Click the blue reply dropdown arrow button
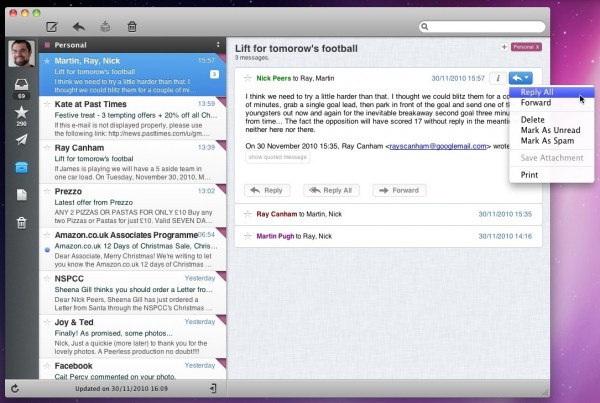Viewport: 600px width, 403px height. click(520, 77)
